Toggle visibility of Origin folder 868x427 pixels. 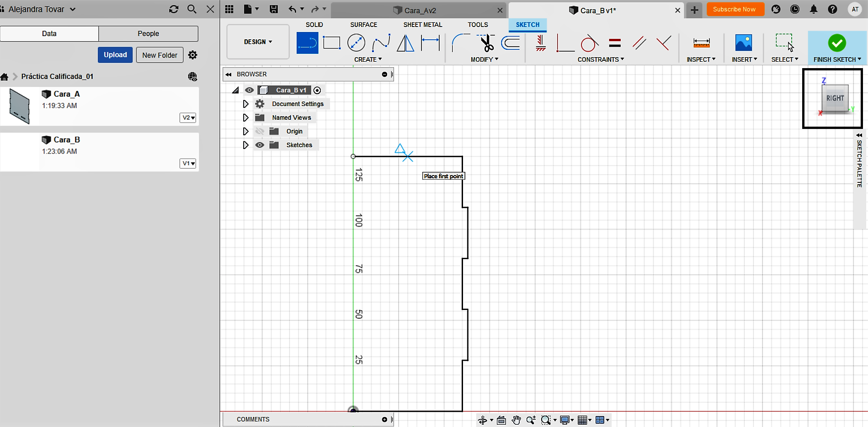[260, 131]
